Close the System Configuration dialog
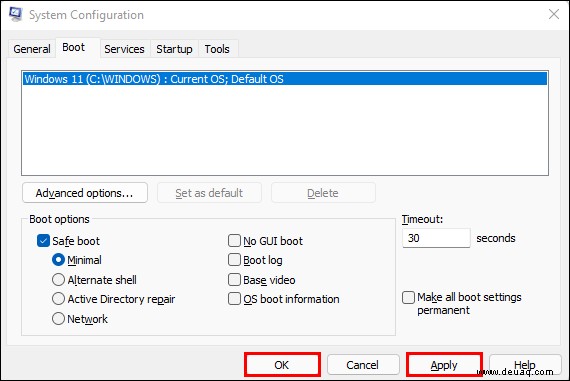The width and height of the screenshot is (570, 381). (x=554, y=14)
